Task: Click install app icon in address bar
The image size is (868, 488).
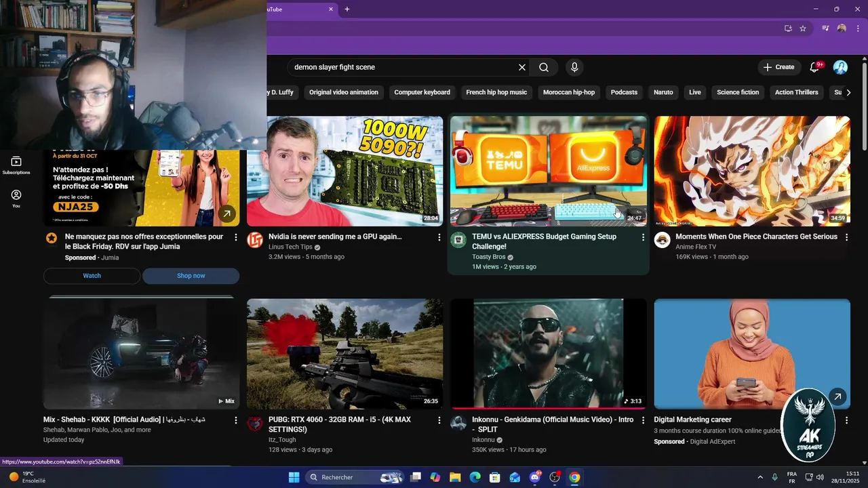Action: [x=788, y=28]
